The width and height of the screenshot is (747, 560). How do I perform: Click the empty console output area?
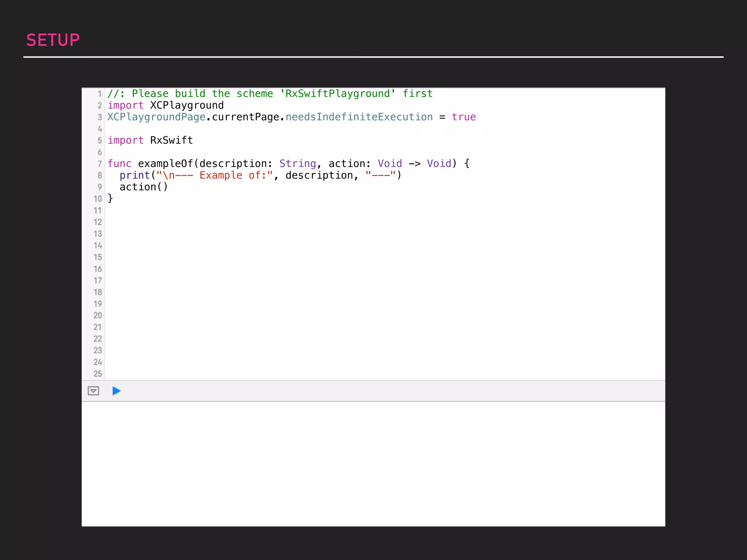[373, 464]
